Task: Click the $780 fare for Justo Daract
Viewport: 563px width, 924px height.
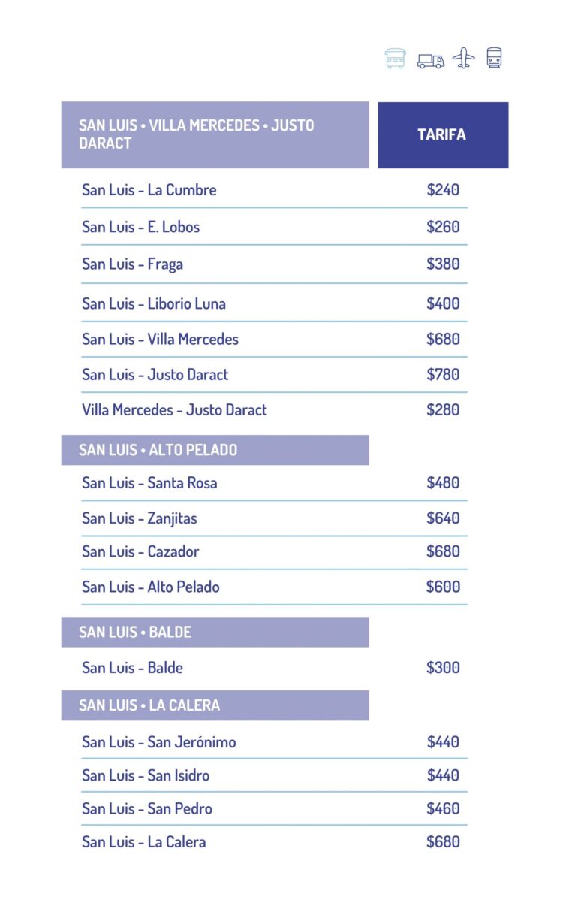Action: (x=443, y=375)
